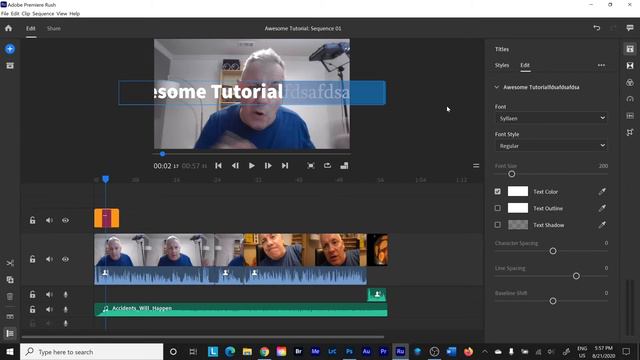640x360 pixels.
Task: Open the Titles panel more options ellipsis
Action: (601, 65)
